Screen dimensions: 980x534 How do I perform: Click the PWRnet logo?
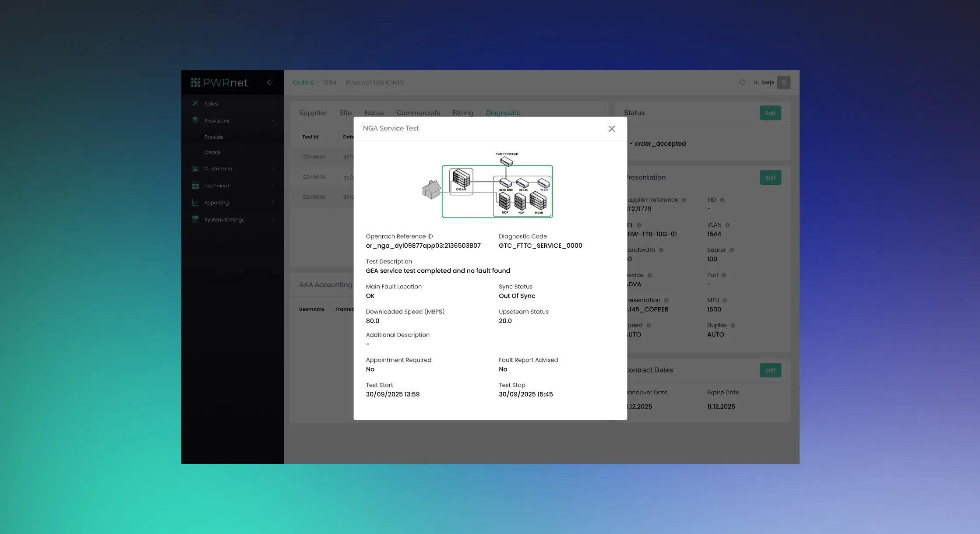click(219, 83)
